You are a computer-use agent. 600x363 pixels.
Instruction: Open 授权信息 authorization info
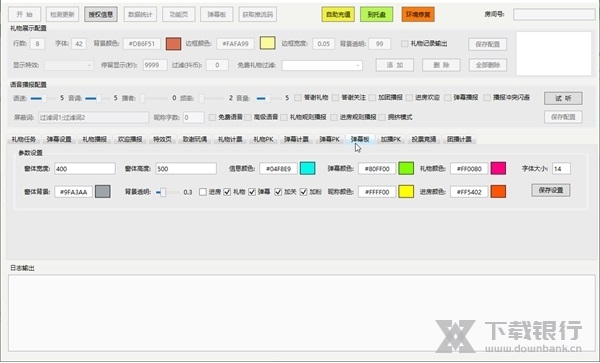click(x=101, y=15)
